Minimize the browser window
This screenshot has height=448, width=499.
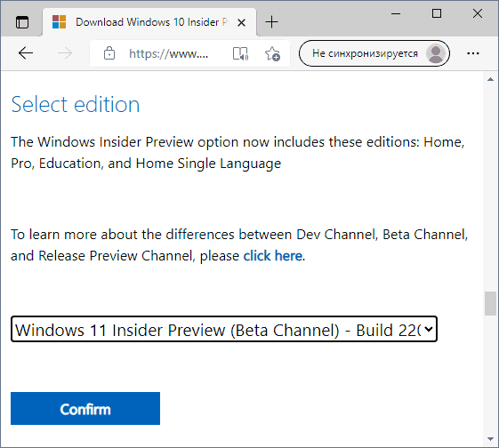396,13
